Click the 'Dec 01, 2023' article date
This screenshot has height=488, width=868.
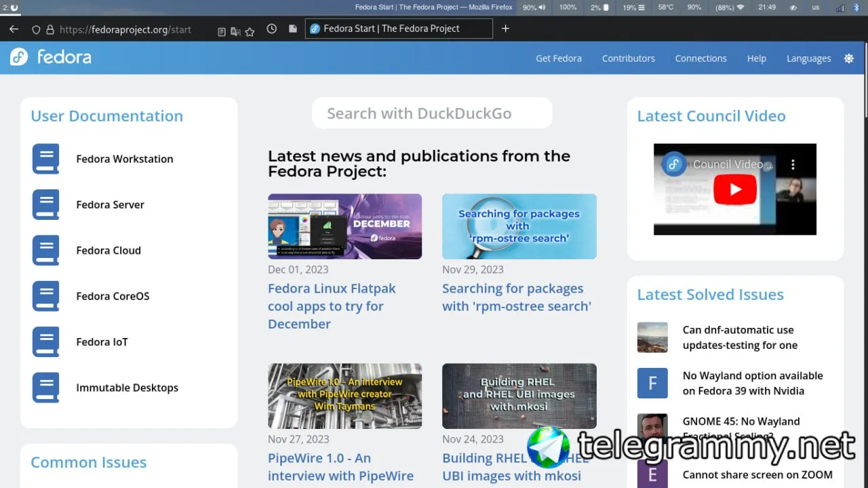298,269
